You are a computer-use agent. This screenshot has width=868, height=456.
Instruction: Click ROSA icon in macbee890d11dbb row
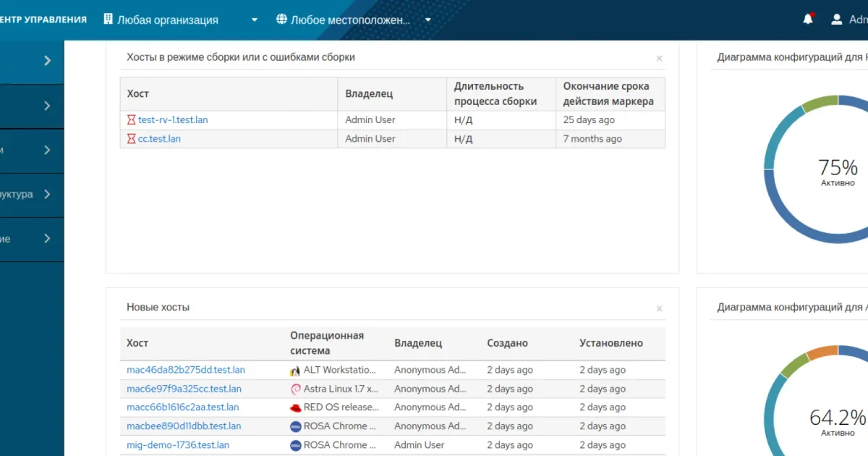pos(295,426)
